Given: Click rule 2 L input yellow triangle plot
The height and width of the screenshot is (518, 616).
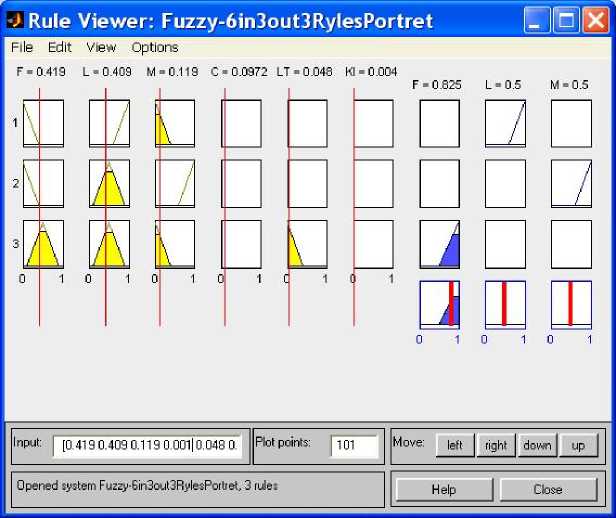Looking at the screenshot, I should click(x=109, y=183).
